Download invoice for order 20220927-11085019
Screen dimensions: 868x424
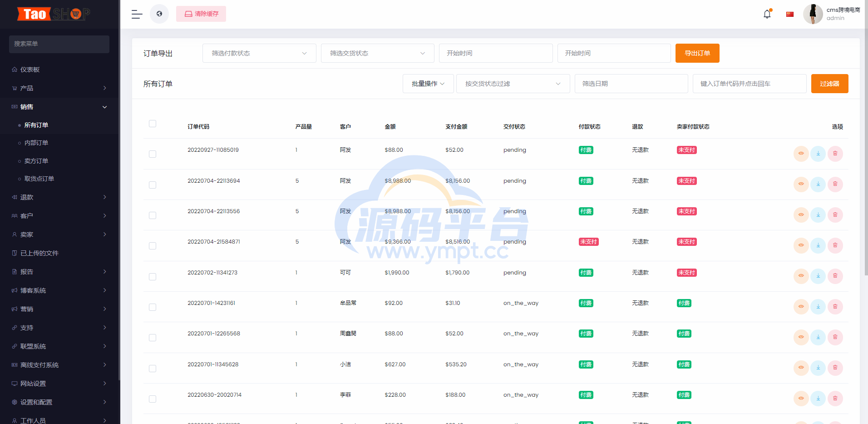pyautogui.click(x=818, y=154)
